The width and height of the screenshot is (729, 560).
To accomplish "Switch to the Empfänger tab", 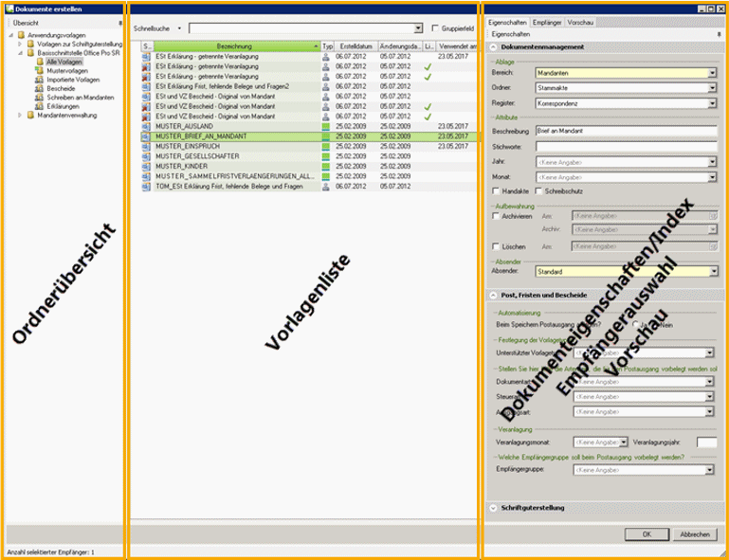I will [545, 21].
